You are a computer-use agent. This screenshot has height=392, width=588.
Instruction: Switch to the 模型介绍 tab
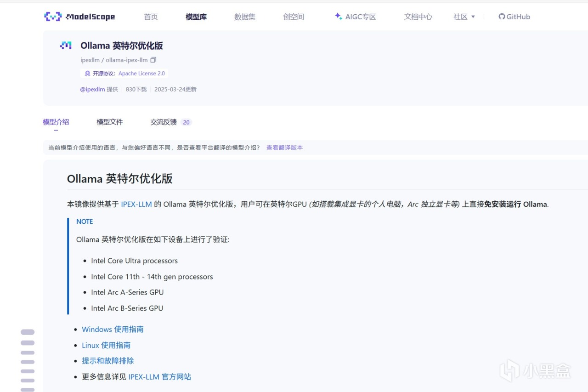click(56, 122)
